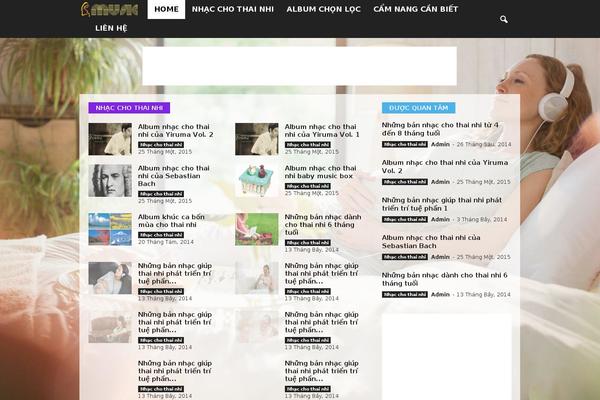Click category tag on sidebar 4 đến 8 tháng post
Screen dimensions: 600x400
(x=404, y=144)
